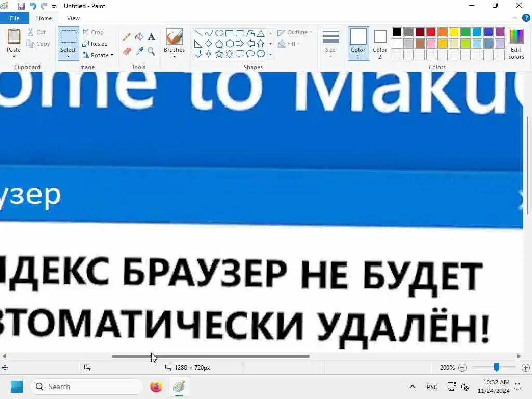Choose the Down arrow shape
Image resolution: width=532 pixels, height=399 pixels.
pos(198,54)
